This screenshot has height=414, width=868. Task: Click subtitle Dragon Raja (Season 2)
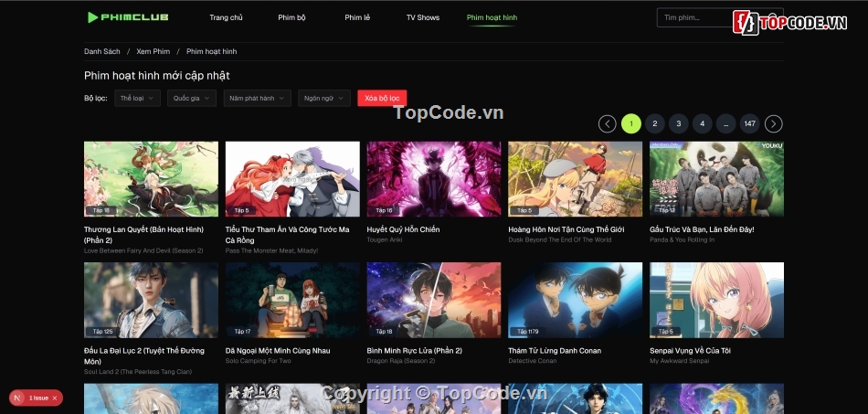tap(401, 361)
